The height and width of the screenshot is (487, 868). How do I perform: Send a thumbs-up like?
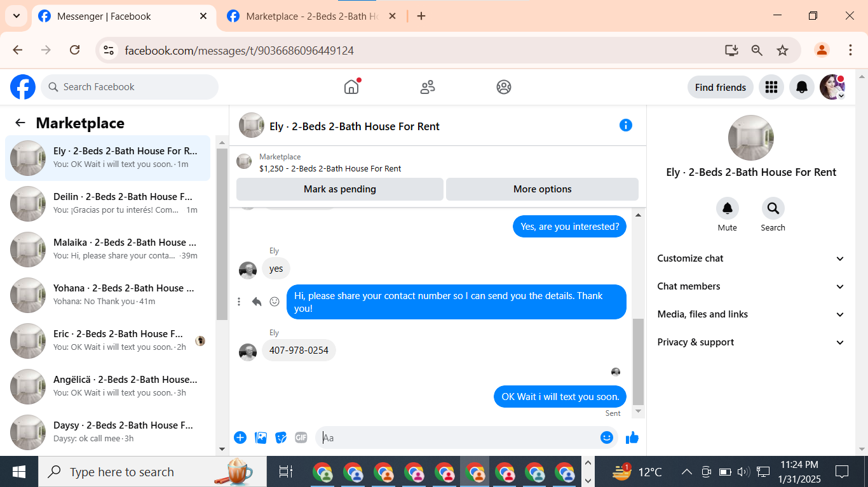pos(632,437)
